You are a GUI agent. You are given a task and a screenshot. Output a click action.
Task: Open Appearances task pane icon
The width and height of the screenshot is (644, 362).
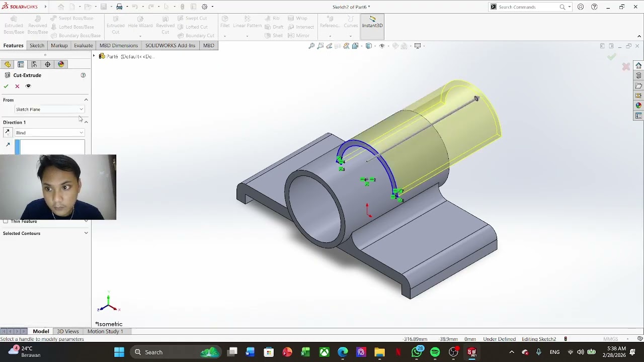pyautogui.click(x=638, y=106)
